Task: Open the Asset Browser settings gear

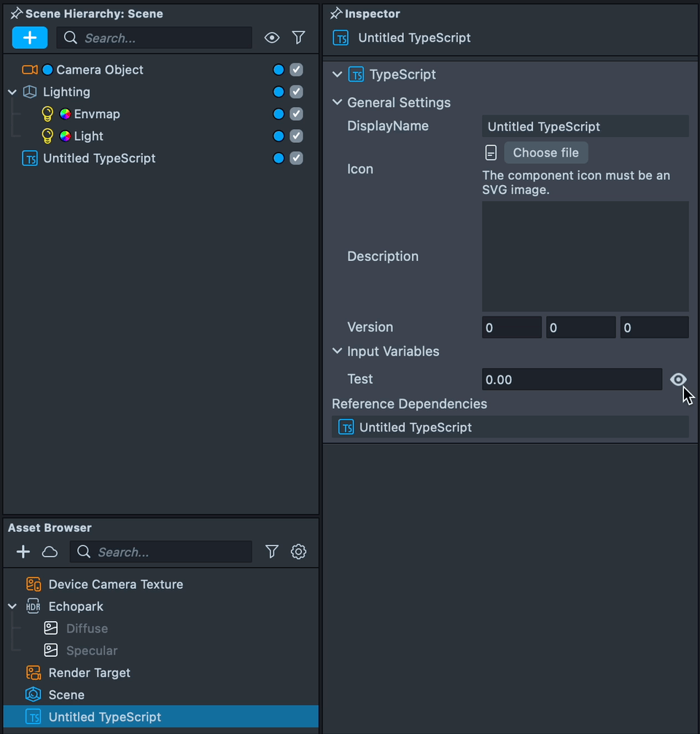Action: pos(298,552)
